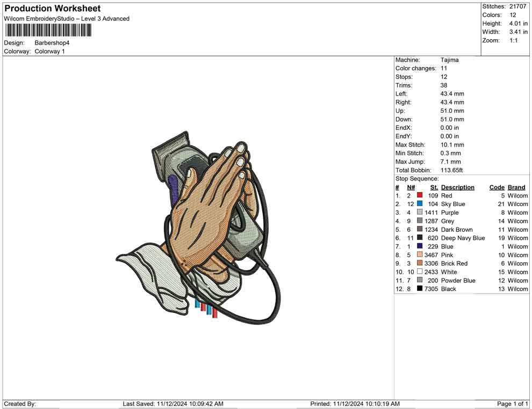Click the Deep Navy Blue swatch
The image size is (532, 409).
(x=420, y=238)
